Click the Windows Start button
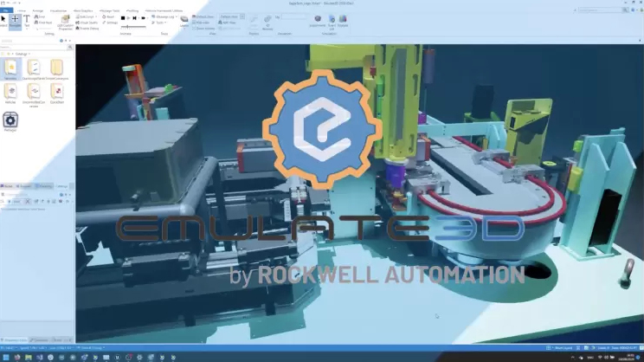The height and width of the screenshot is (362, 644). (x=6, y=358)
